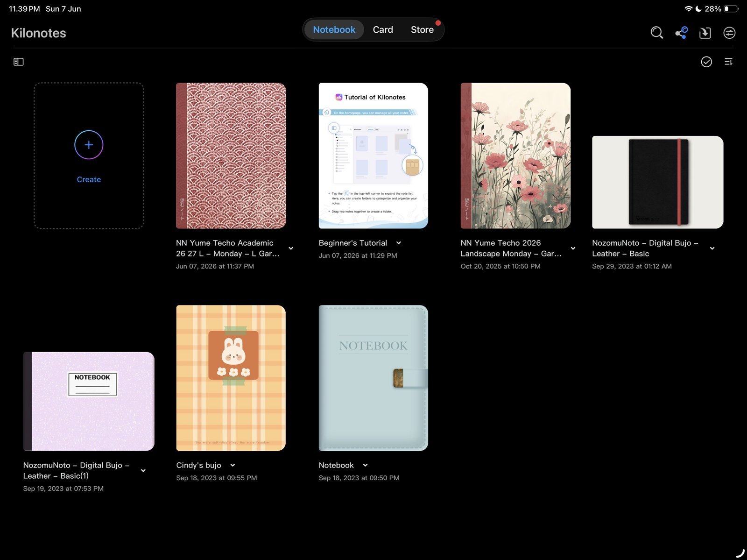Click the 'NN Yume Techo Academic' title
Image resolution: width=747 pixels, height=560 pixels.
(228, 248)
